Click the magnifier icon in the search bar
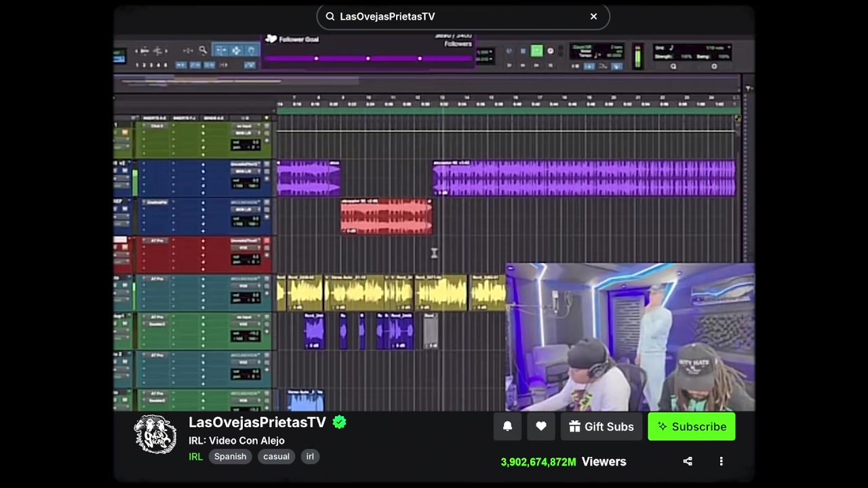 coord(330,16)
